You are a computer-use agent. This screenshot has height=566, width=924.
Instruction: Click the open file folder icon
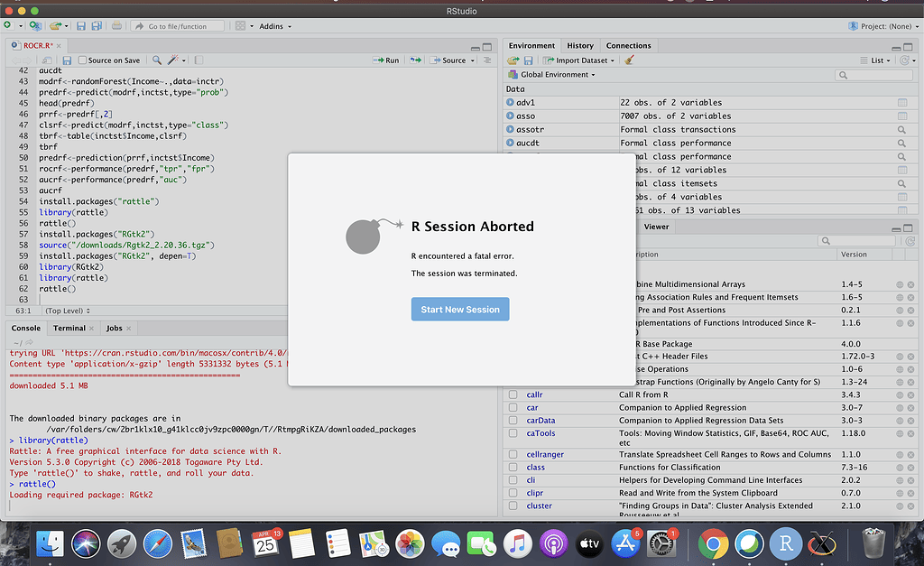[x=55, y=26]
